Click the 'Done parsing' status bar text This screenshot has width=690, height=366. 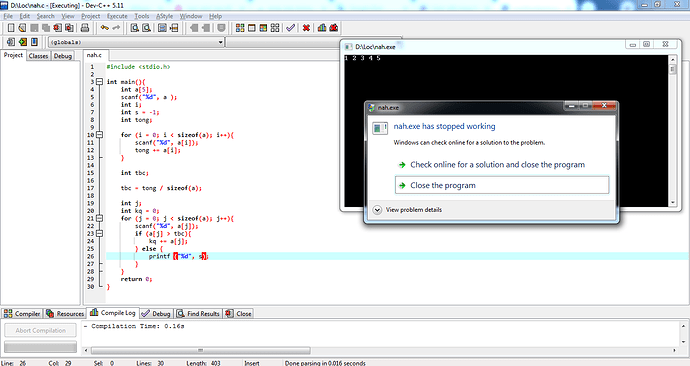(x=325, y=363)
